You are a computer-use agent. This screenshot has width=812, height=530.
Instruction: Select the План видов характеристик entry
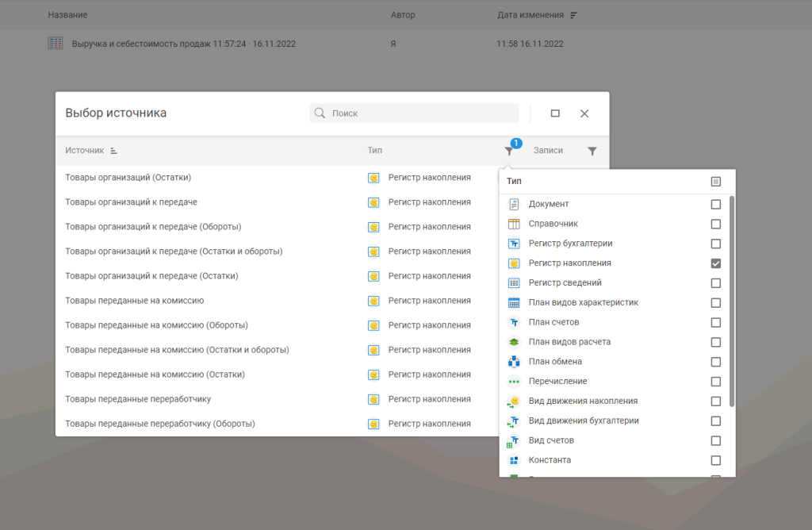coord(583,302)
